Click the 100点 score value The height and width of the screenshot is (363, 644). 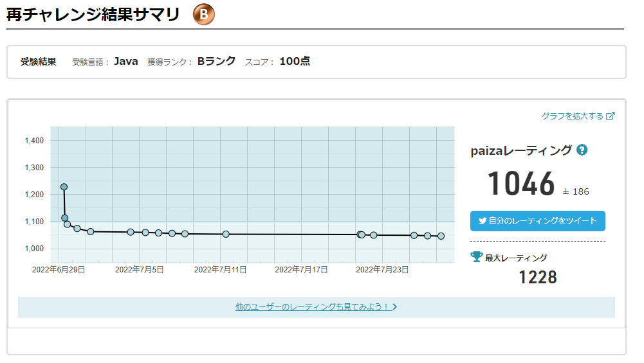[x=295, y=62]
